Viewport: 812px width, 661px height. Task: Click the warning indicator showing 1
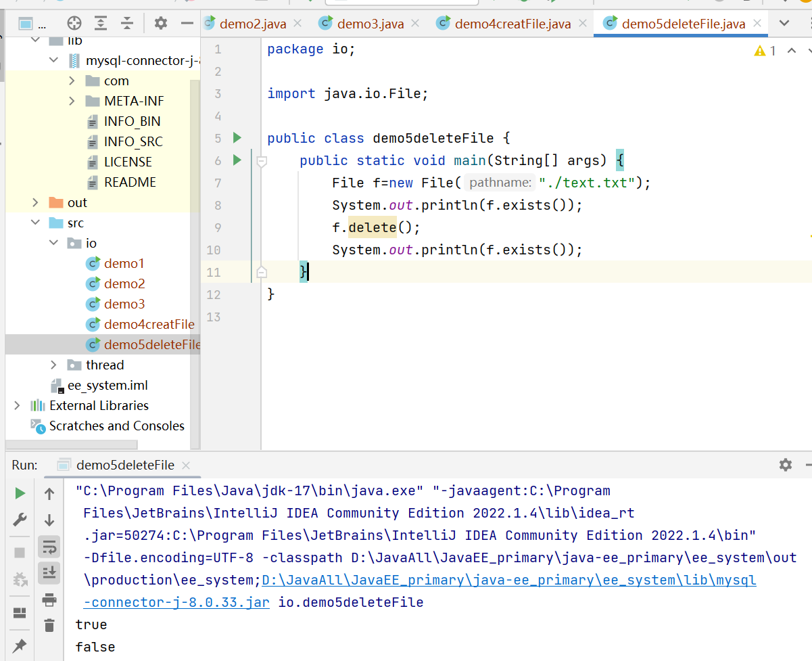765,51
